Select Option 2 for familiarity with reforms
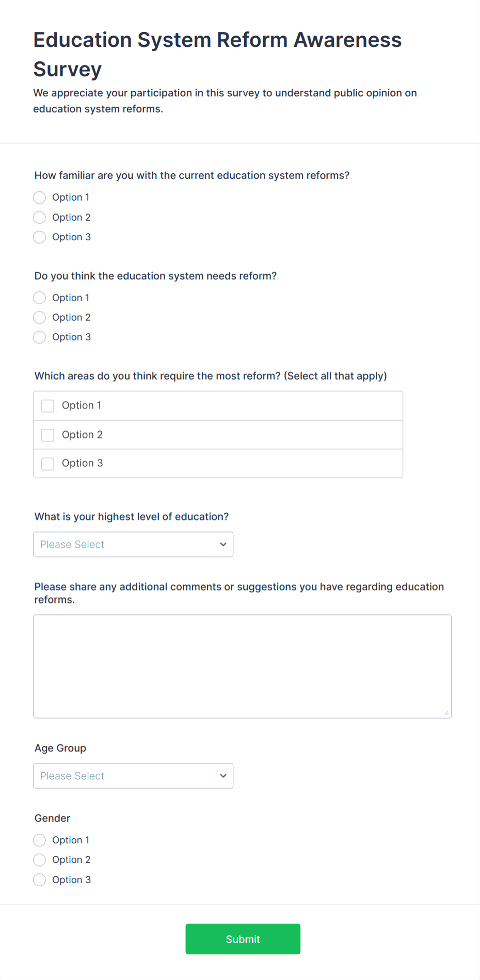 pos(39,217)
